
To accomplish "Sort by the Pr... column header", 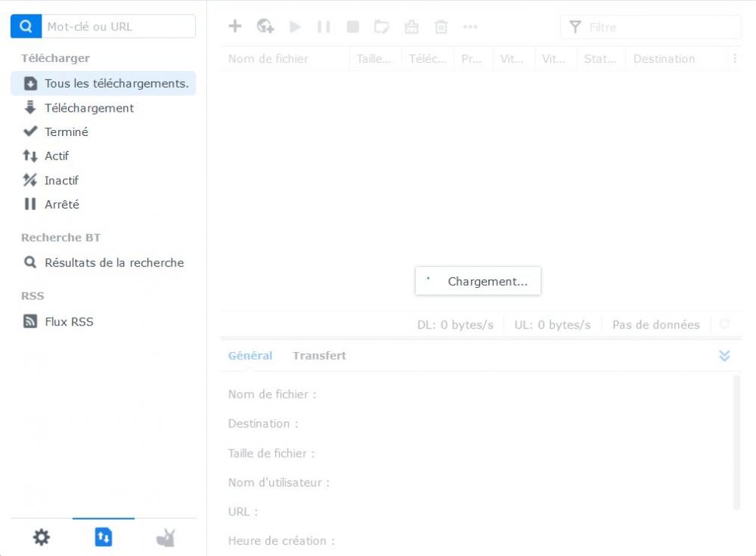I will point(473,59).
